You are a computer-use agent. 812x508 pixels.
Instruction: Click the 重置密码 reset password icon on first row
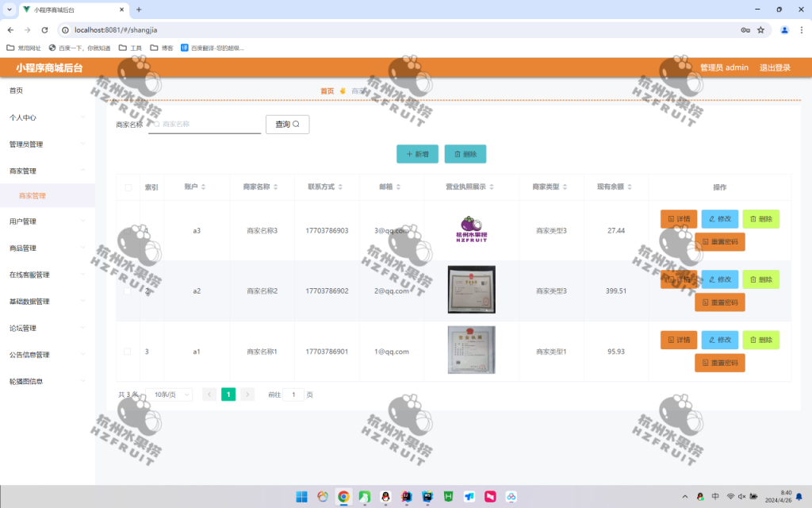(x=704, y=242)
